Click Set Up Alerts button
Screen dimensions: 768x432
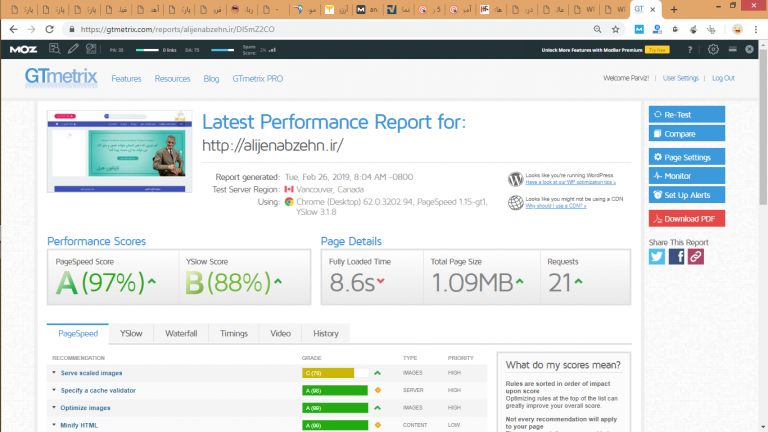[x=687, y=195]
